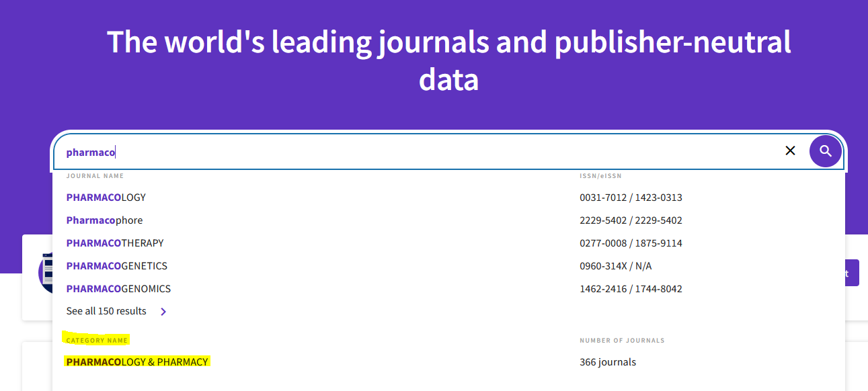Click the partially hidden journal illustration icon
The height and width of the screenshot is (391, 868).
point(45,273)
